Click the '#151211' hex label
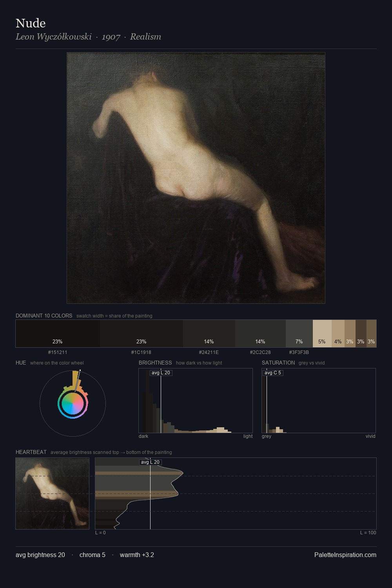 pos(58,352)
